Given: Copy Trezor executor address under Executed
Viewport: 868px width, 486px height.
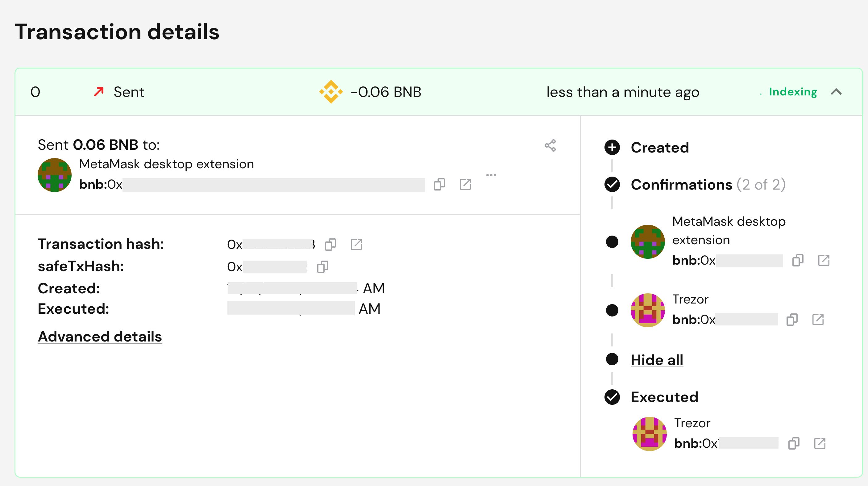Looking at the screenshot, I should pos(794,443).
